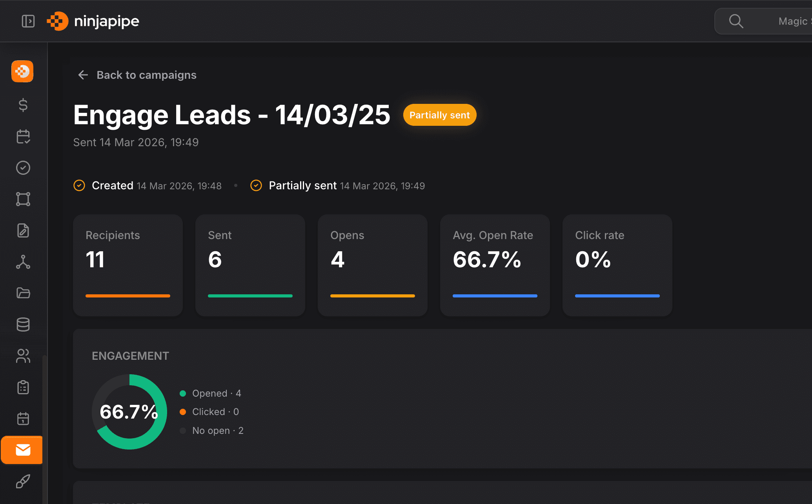
Task: Select the calendar icon near bottom sidebar
Action: pos(23,419)
